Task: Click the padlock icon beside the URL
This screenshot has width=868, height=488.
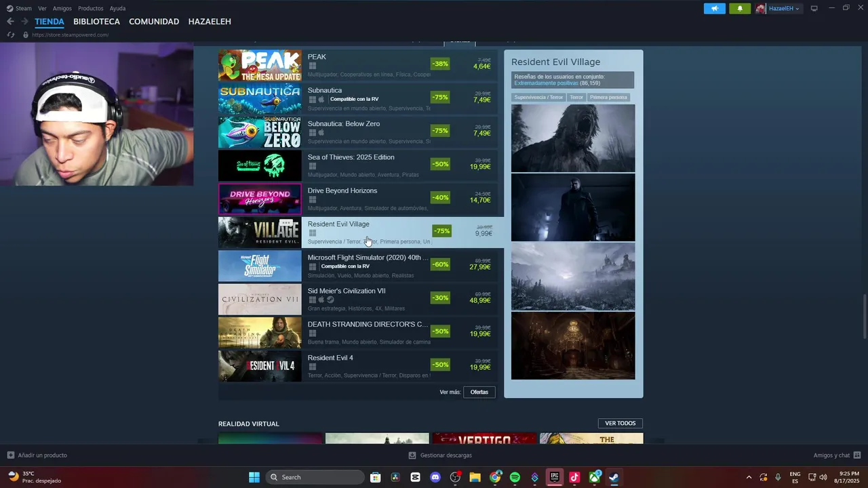Action: pyautogui.click(x=25, y=35)
